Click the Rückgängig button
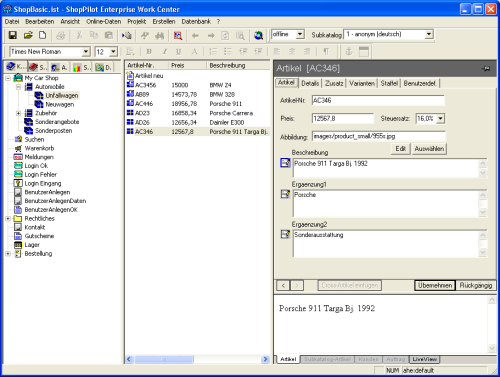This screenshot has height=377, width=500. (x=476, y=285)
